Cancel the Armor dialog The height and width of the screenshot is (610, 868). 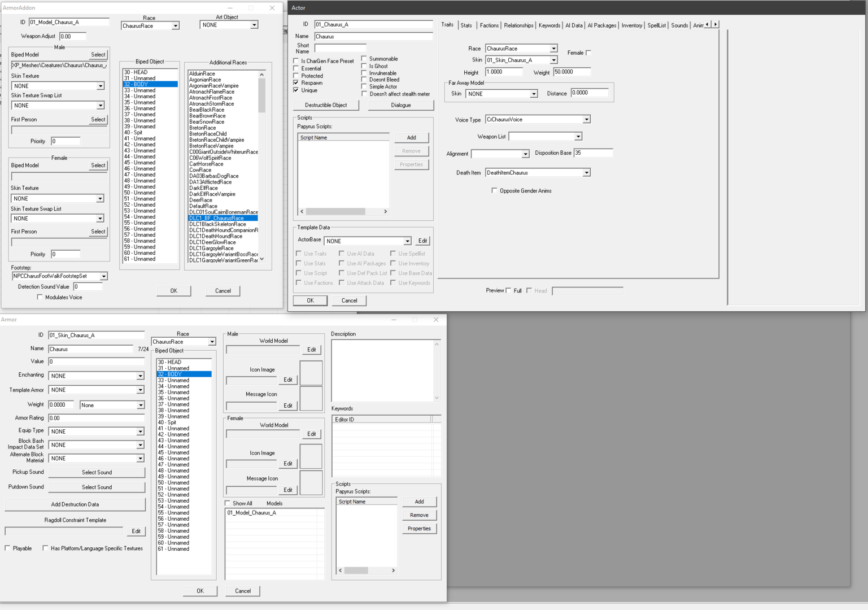tap(243, 591)
